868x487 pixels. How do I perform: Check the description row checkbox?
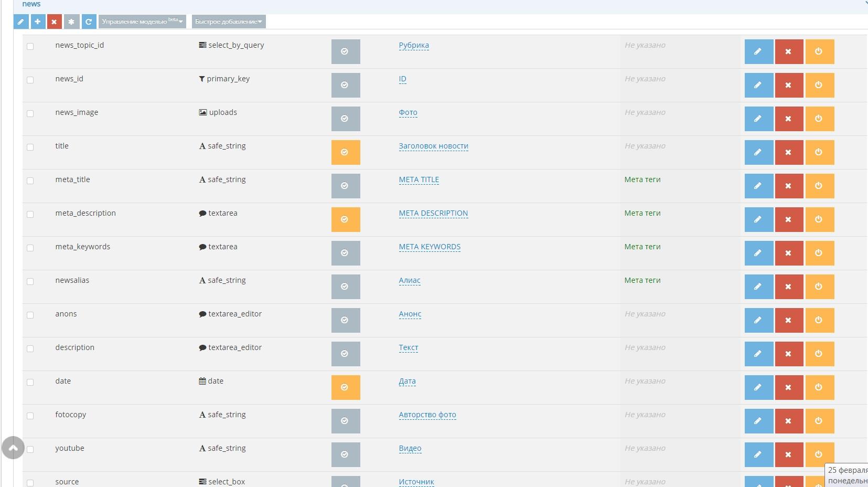[x=30, y=348]
